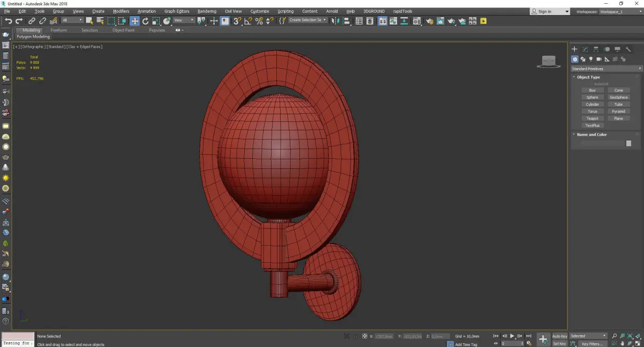Image resolution: width=644 pixels, height=347 pixels.
Task: Open the Modifiers menu
Action: (x=121, y=11)
